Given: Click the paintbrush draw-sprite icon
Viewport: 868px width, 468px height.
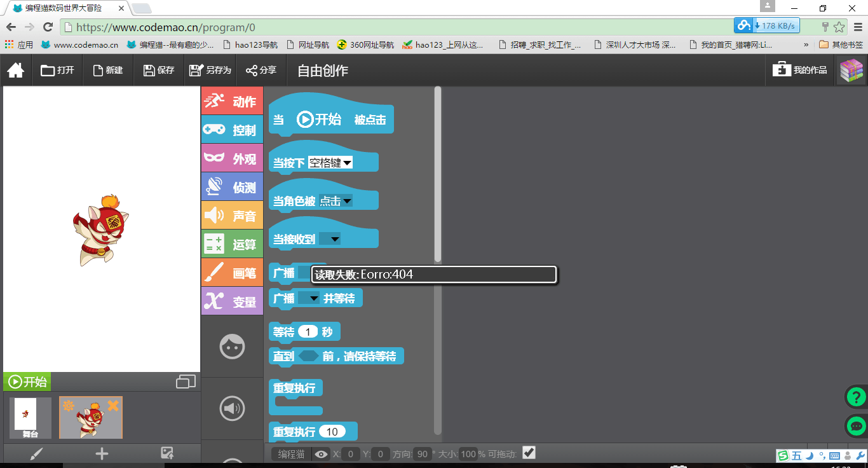Looking at the screenshot, I should (36, 453).
